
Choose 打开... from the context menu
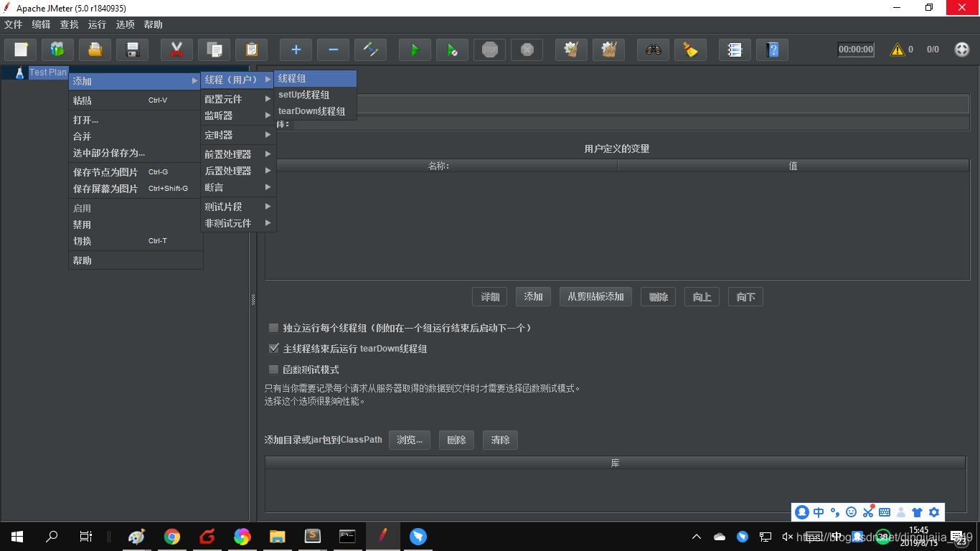pos(135,120)
